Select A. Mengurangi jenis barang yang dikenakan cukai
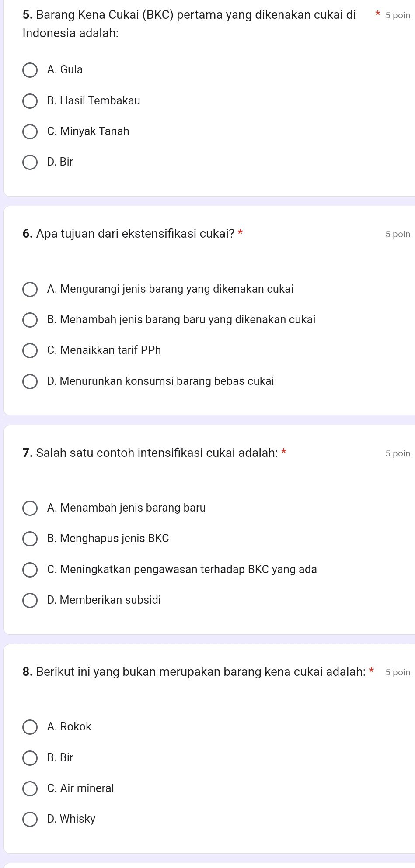 30,289
